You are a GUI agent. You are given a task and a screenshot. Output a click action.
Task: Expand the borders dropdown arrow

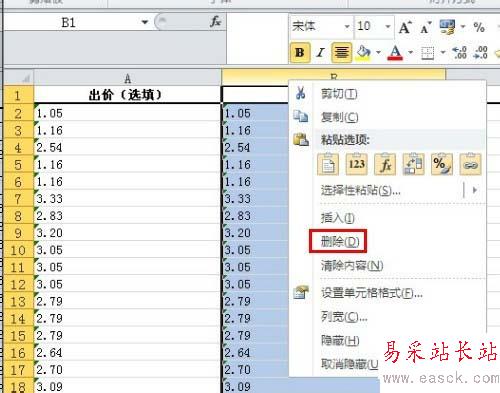coord(443,52)
